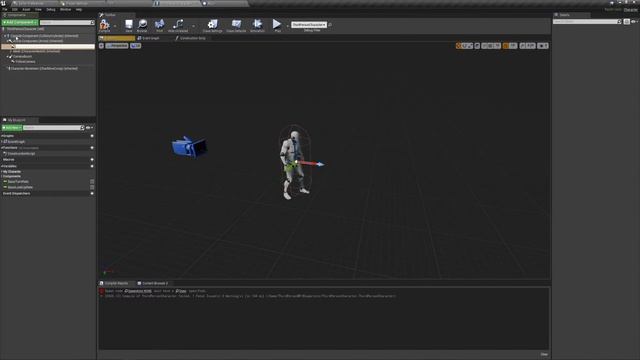Select the CharacterMovement component

(43, 69)
